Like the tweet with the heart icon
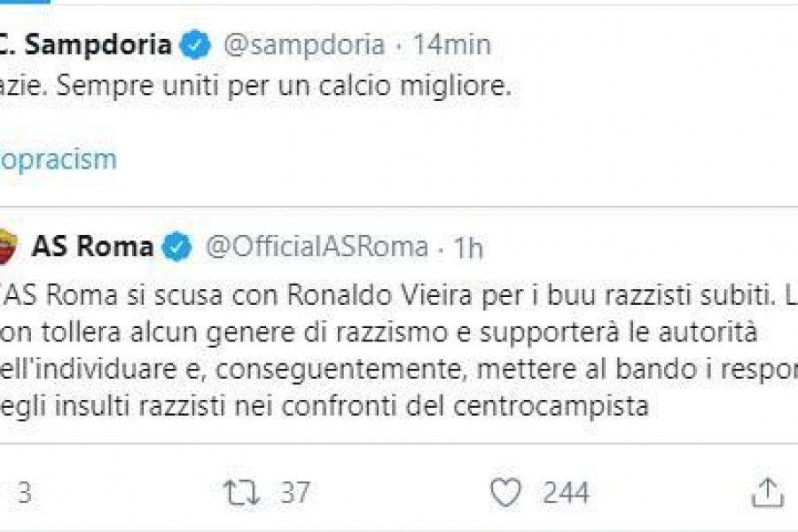The width and height of the screenshot is (798, 532). click(505, 492)
